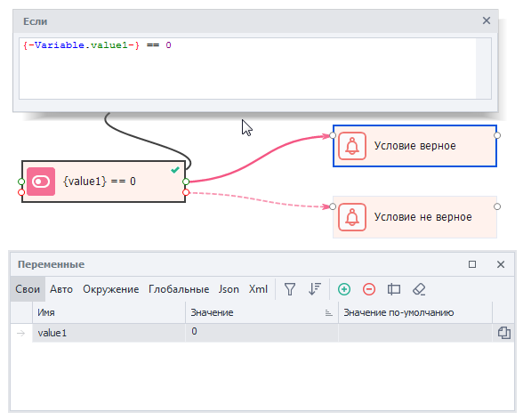The image size is (523, 420).
Task: Click the red remove variable icon
Action: pos(369,289)
